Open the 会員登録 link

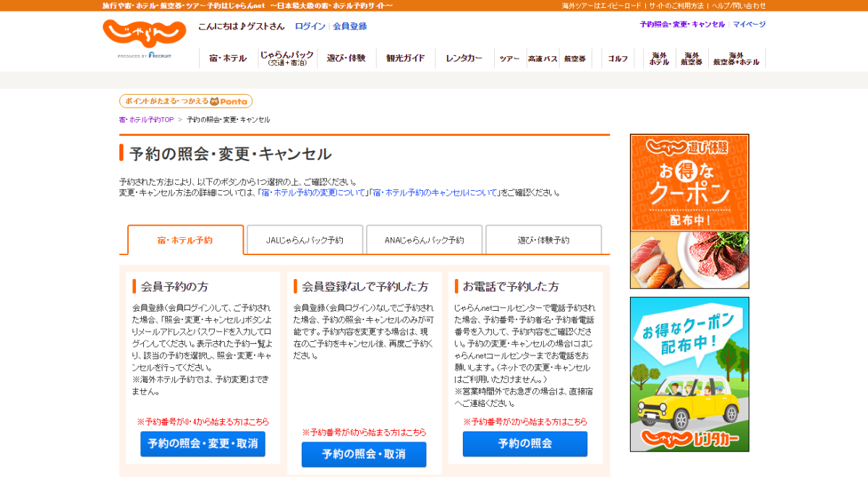point(350,26)
